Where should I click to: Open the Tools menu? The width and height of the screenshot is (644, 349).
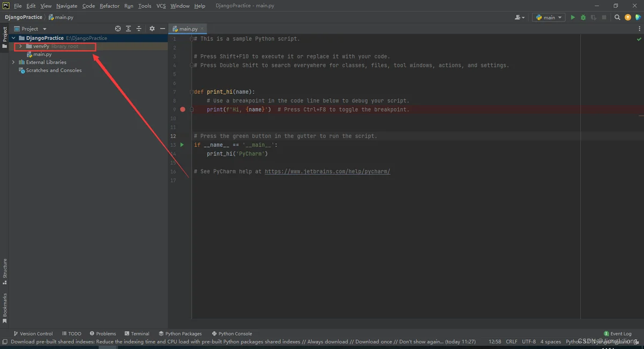coord(144,6)
